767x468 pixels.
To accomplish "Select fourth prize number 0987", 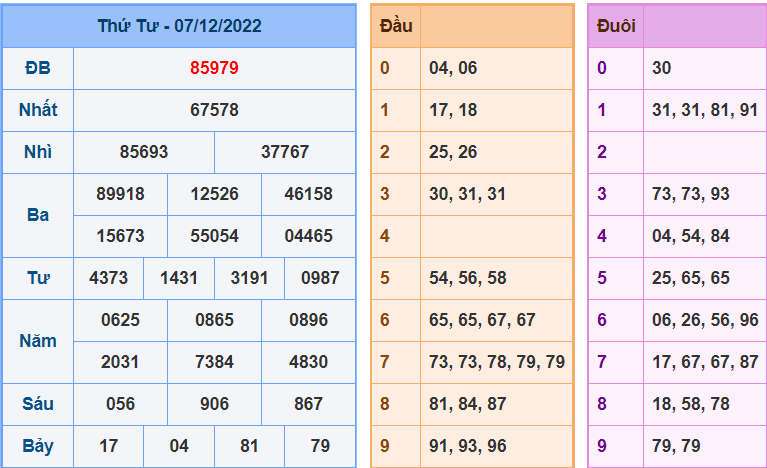I will tap(320, 278).
